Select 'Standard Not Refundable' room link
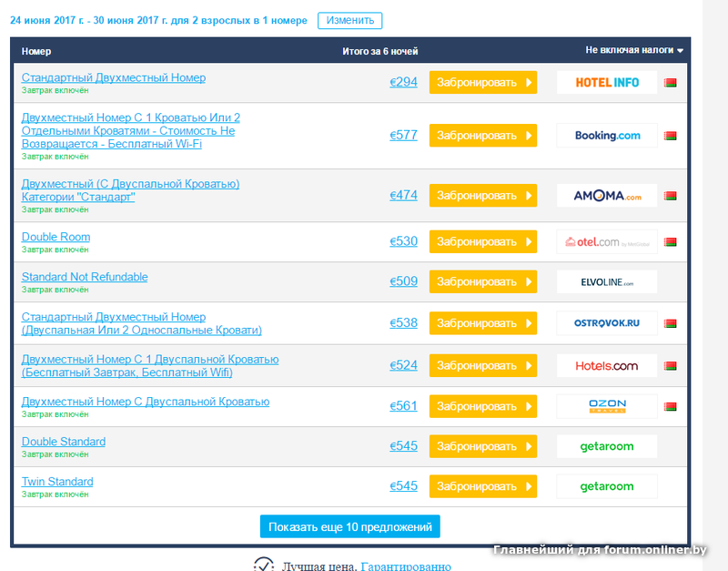The width and height of the screenshot is (728, 571). point(85,277)
